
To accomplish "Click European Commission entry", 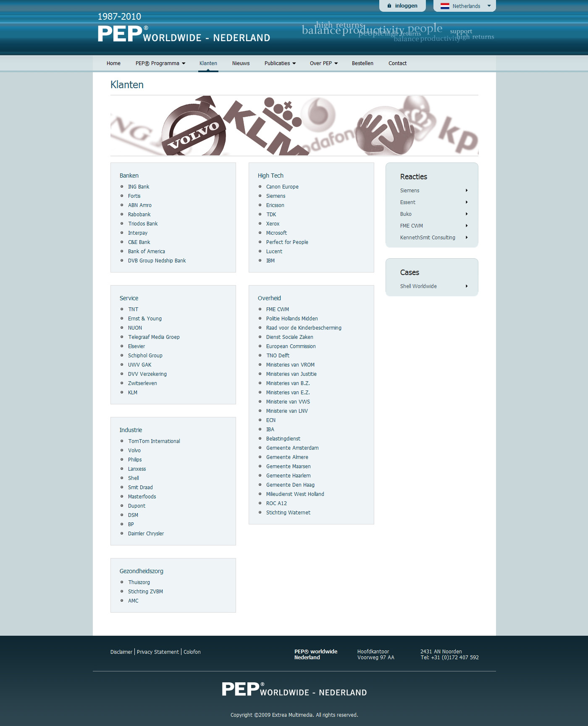I will (291, 346).
